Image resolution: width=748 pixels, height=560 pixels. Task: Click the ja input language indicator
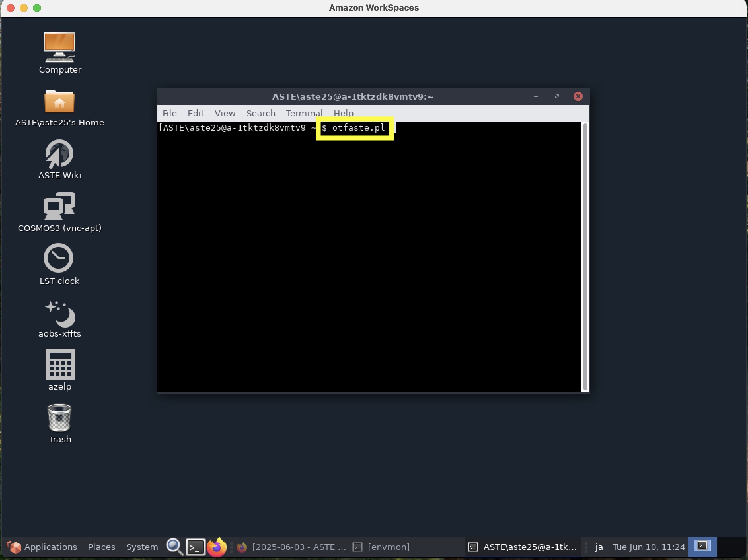point(599,547)
